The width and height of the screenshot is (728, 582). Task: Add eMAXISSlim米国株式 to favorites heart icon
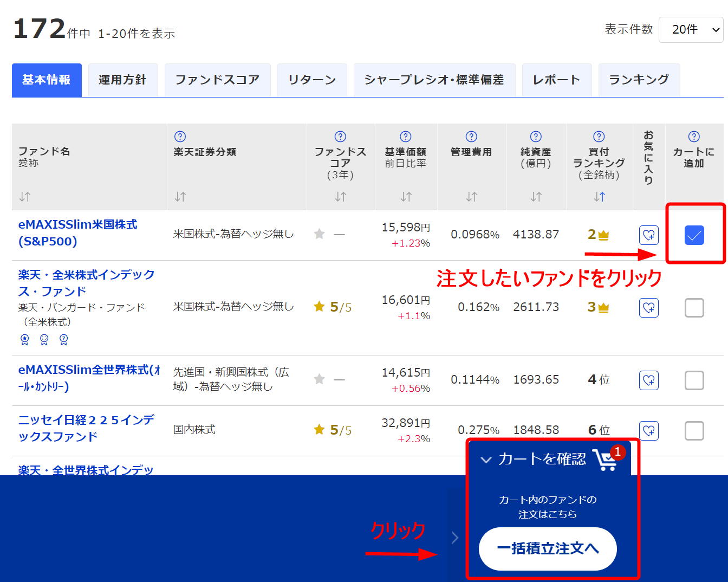(649, 235)
